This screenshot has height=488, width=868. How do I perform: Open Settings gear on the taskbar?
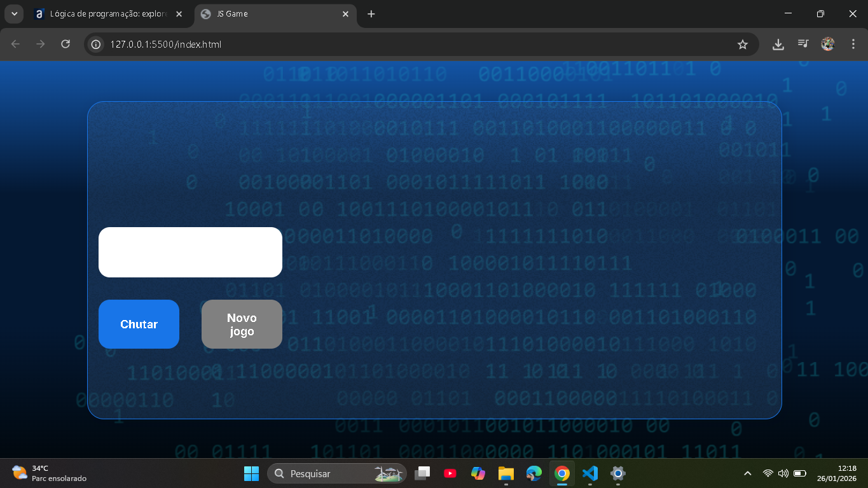pos(617,473)
